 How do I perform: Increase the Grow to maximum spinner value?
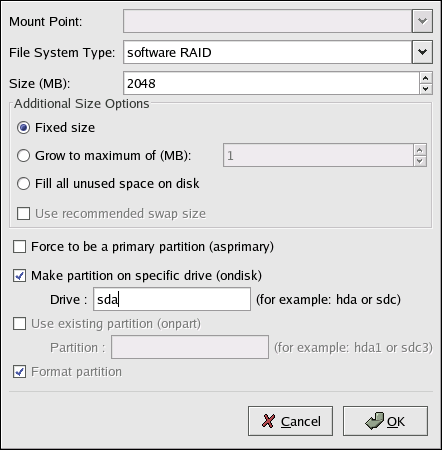[420, 150]
